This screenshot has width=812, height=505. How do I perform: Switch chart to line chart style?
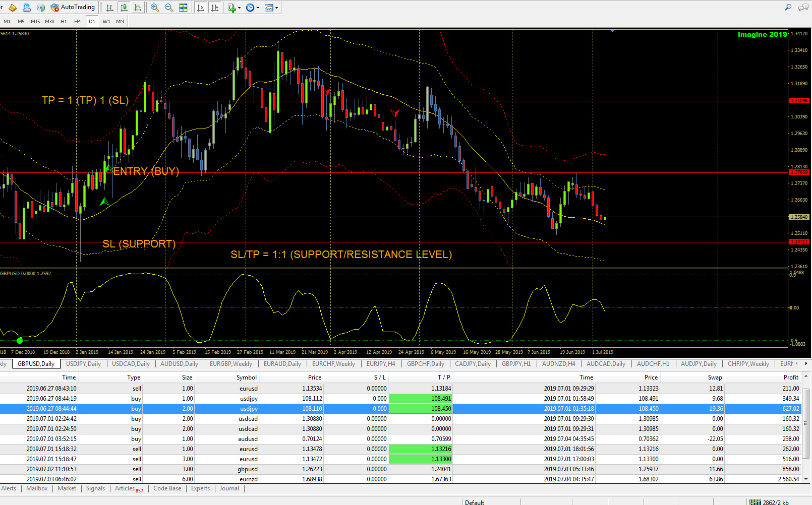click(x=138, y=8)
